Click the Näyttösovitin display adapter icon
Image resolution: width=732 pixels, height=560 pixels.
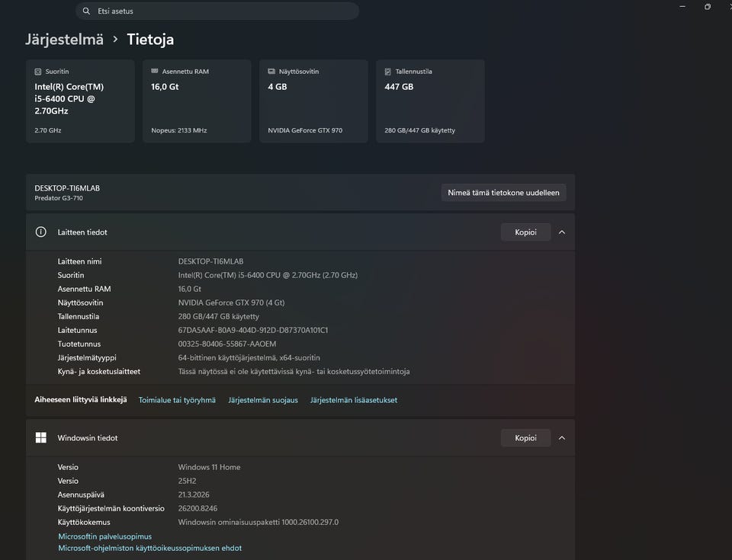click(x=271, y=71)
